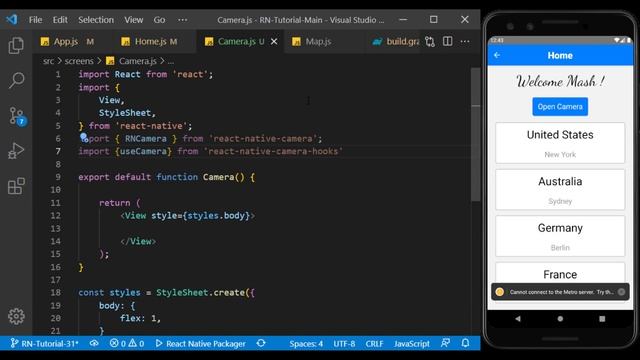Start the React Native Packager
This screenshot has height=360, width=640.
tap(200, 344)
